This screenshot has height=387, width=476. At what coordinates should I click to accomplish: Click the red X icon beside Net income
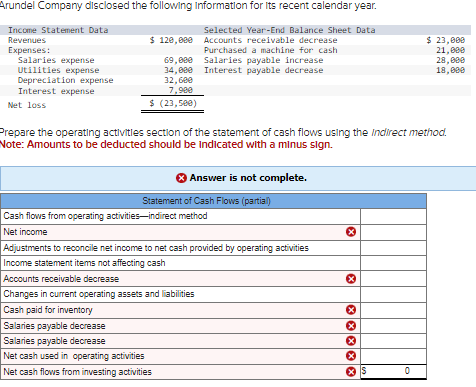351,232
